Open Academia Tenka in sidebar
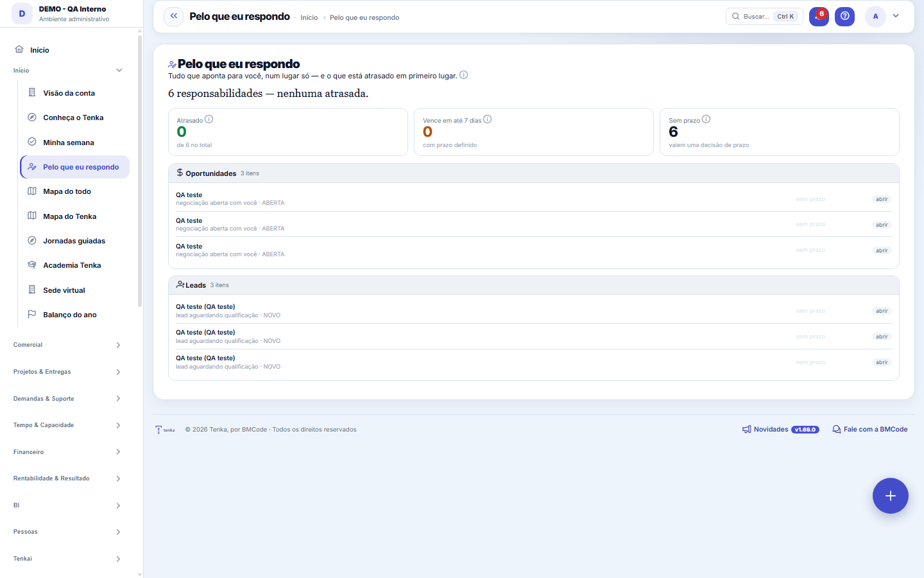924x578 pixels. pos(74,265)
